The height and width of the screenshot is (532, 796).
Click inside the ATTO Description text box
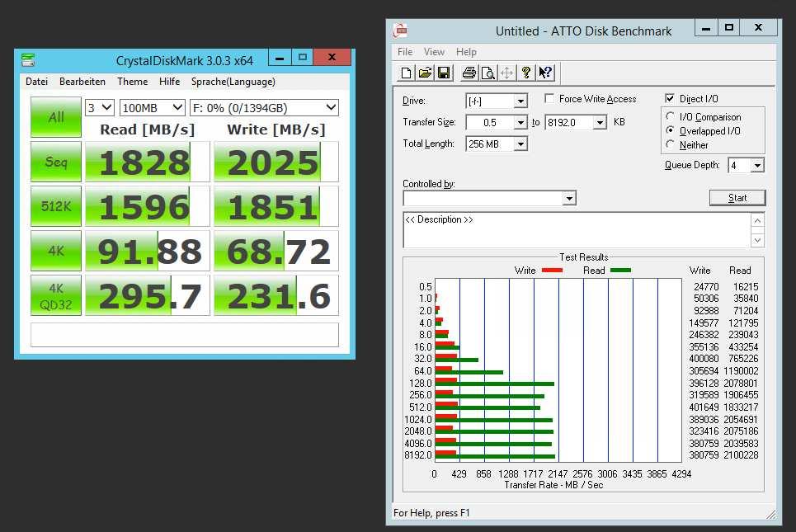[x=577, y=230]
